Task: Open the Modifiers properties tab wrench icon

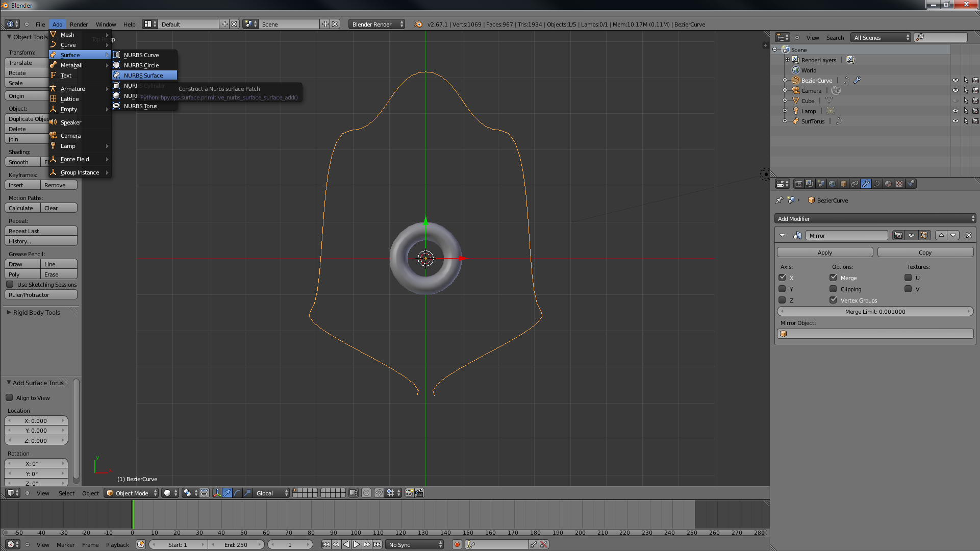Action: click(866, 184)
